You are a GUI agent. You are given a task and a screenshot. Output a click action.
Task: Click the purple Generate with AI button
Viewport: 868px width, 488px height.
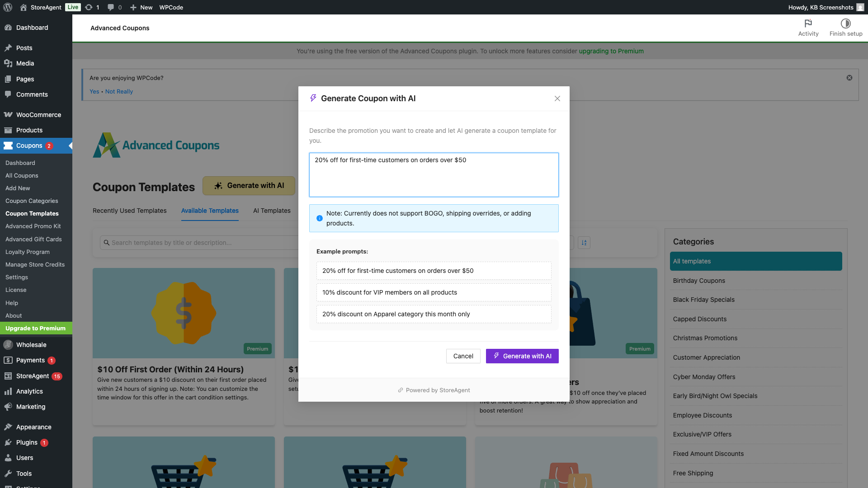point(522,356)
